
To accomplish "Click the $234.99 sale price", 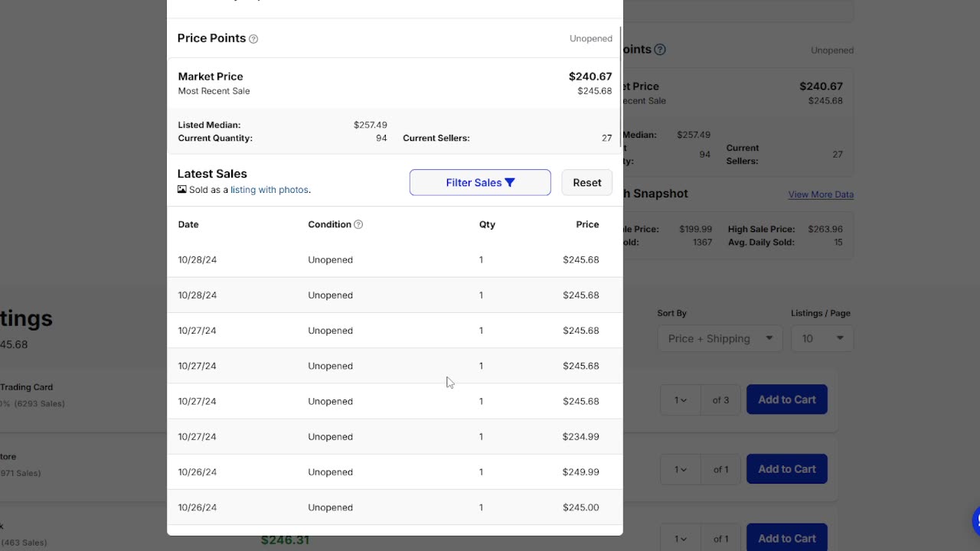I will point(581,436).
